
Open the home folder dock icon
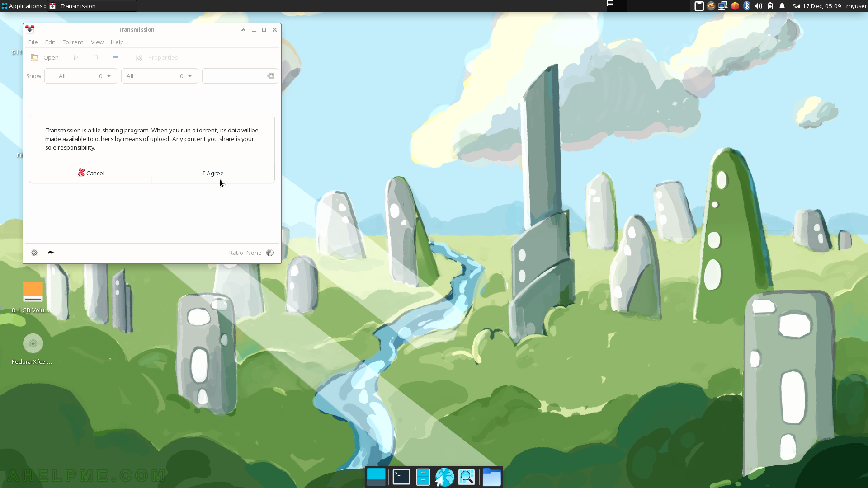click(x=492, y=477)
